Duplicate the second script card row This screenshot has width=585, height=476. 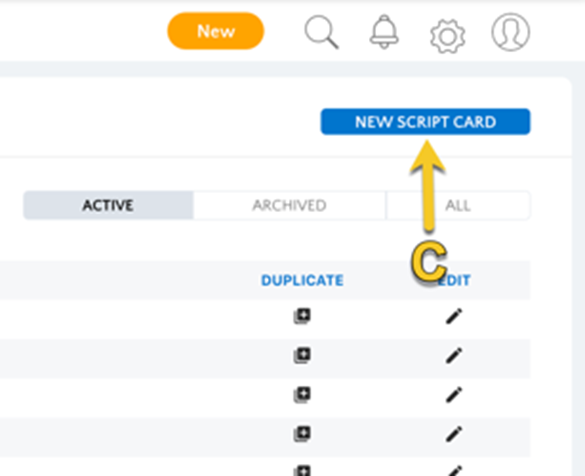302,356
